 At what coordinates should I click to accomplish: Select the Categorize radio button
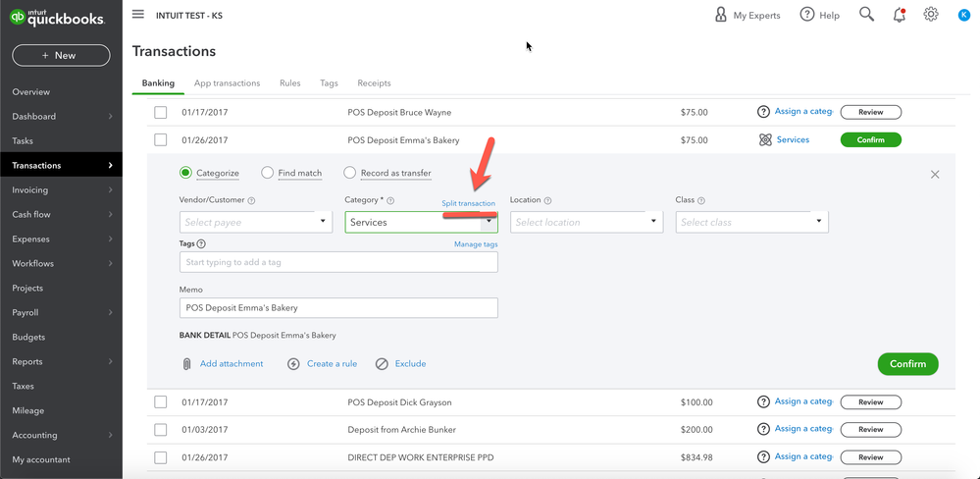[x=185, y=173]
